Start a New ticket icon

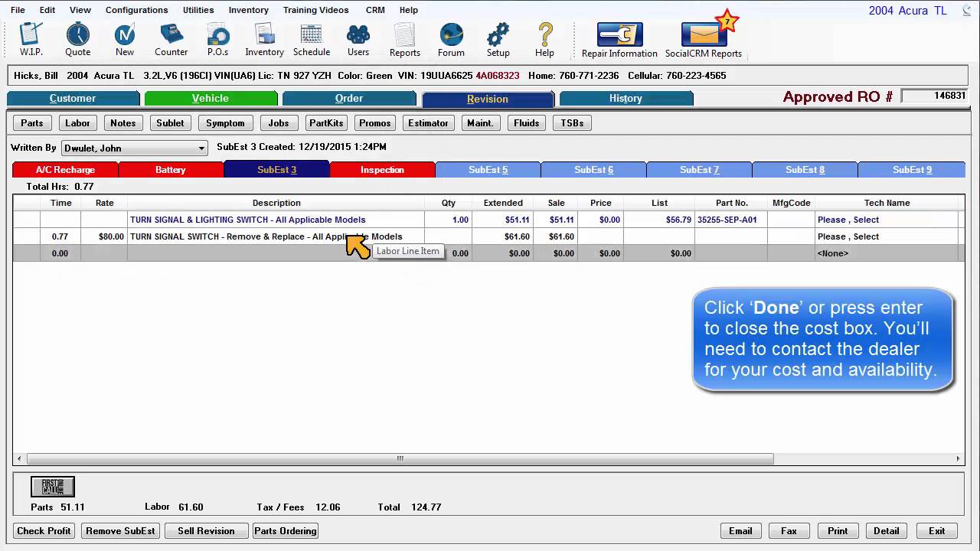125,39
